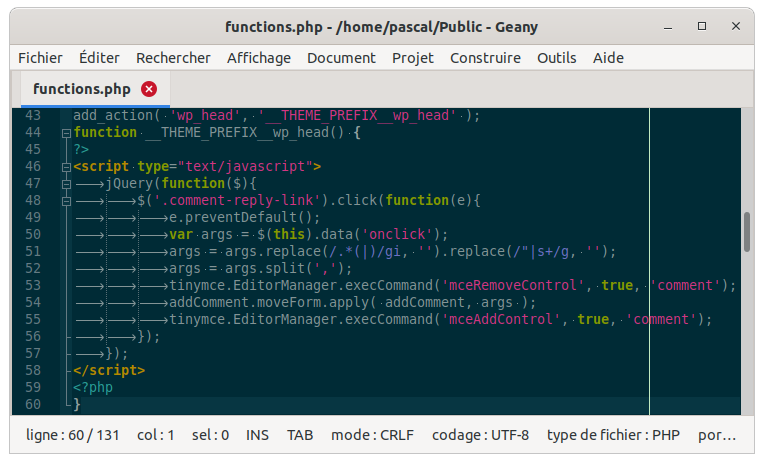
Task: Click INS indicator in status bar
Action: click(x=257, y=435)
